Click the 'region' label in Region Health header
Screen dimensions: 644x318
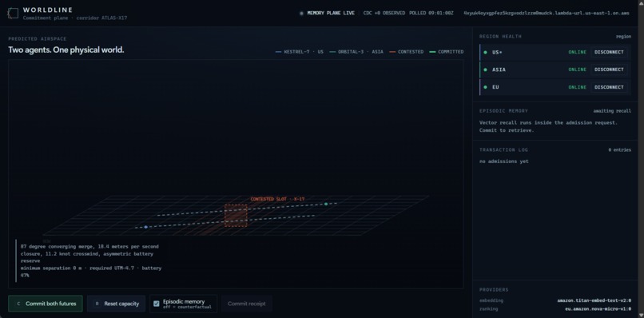(x=623, y=37)
